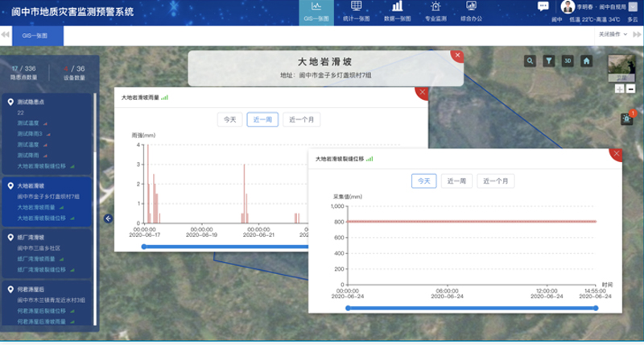Open the 统计一张图 statistics module
Image resolution: width=644 pixels, height=345 pixels.
click(x=353, y=10)
